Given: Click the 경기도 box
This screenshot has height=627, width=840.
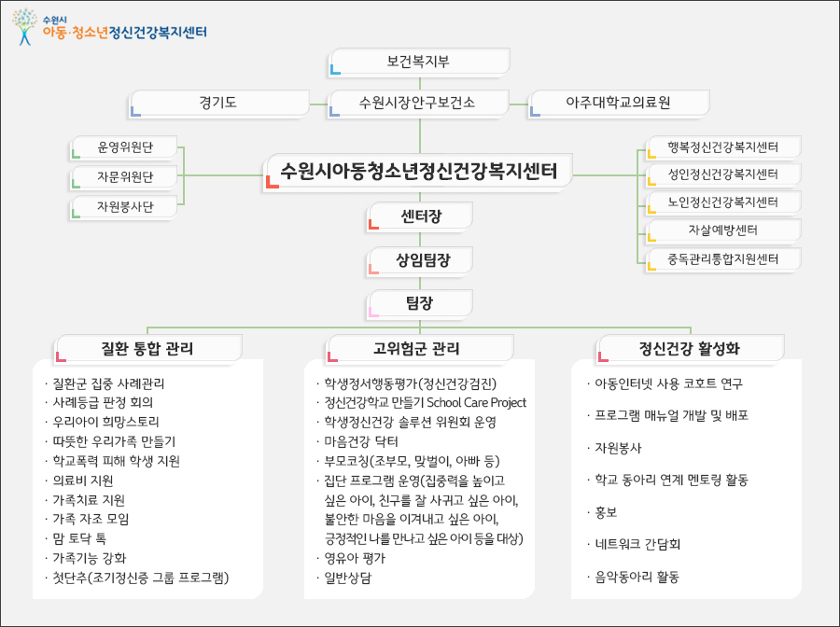Looking at the screenshot, I should (218, 103).
